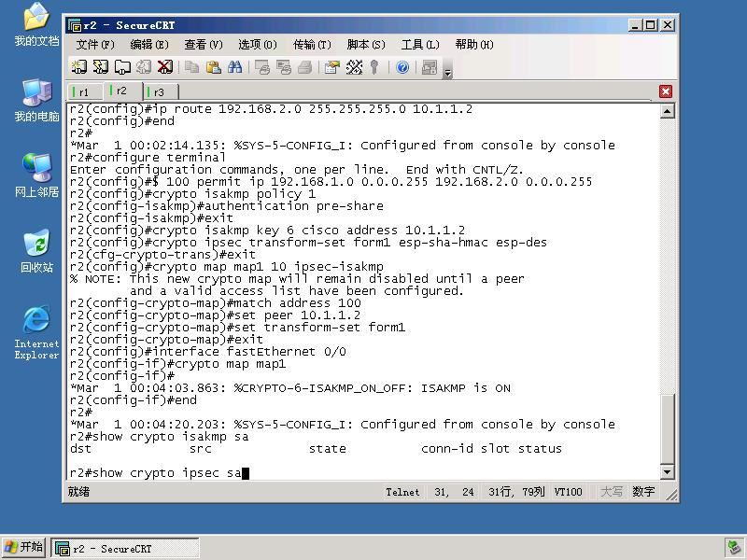Open the 查看(V) menu
The height and width of the screenshot is (560, 747).
pos(204,45)
